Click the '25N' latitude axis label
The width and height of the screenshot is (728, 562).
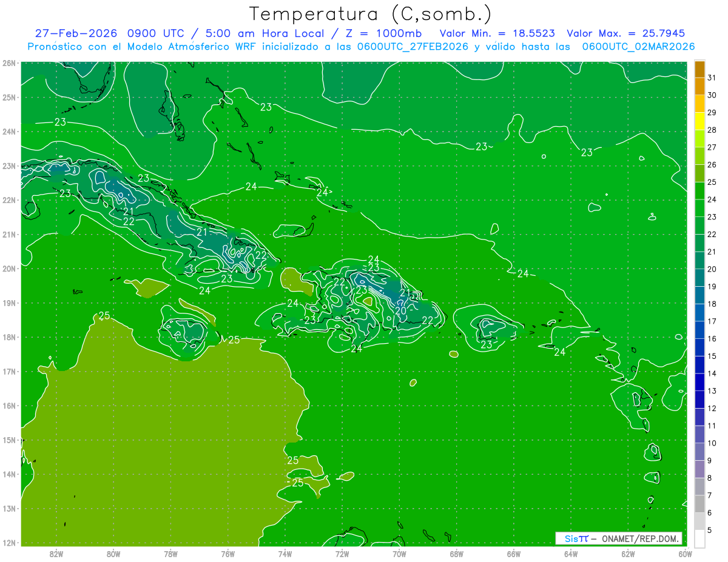click(x=9, y=97)
